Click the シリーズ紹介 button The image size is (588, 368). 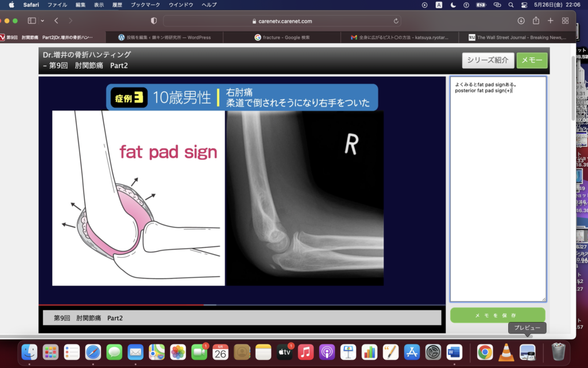tap(487, 61)
